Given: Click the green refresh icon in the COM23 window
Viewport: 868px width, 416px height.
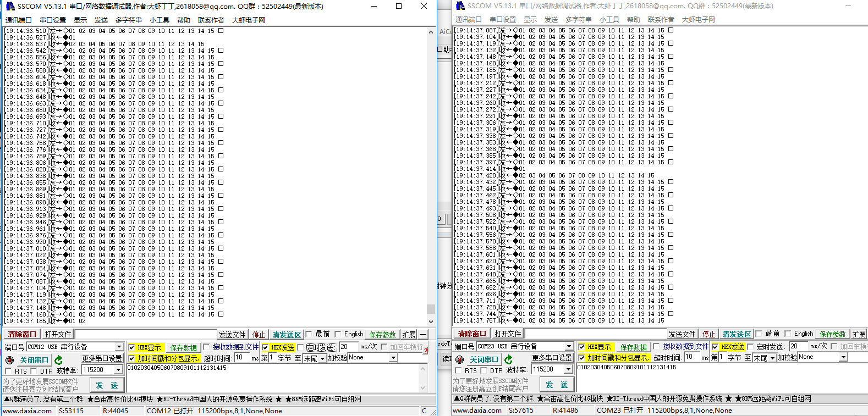Looking at the screenshot, I should tap(509, 359).
